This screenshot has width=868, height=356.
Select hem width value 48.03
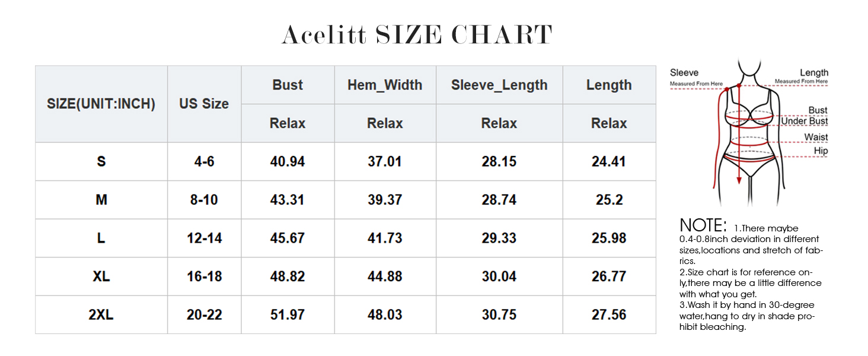385,314
